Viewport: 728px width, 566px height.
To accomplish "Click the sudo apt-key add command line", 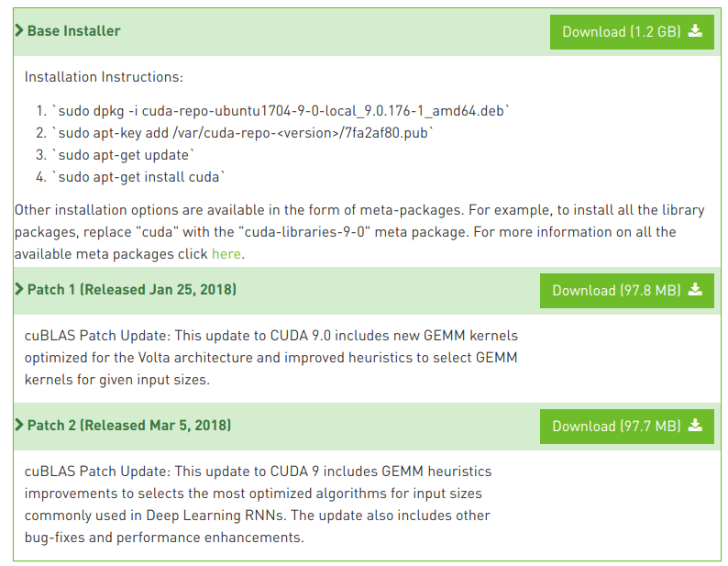I will click(x=243, y=133).
